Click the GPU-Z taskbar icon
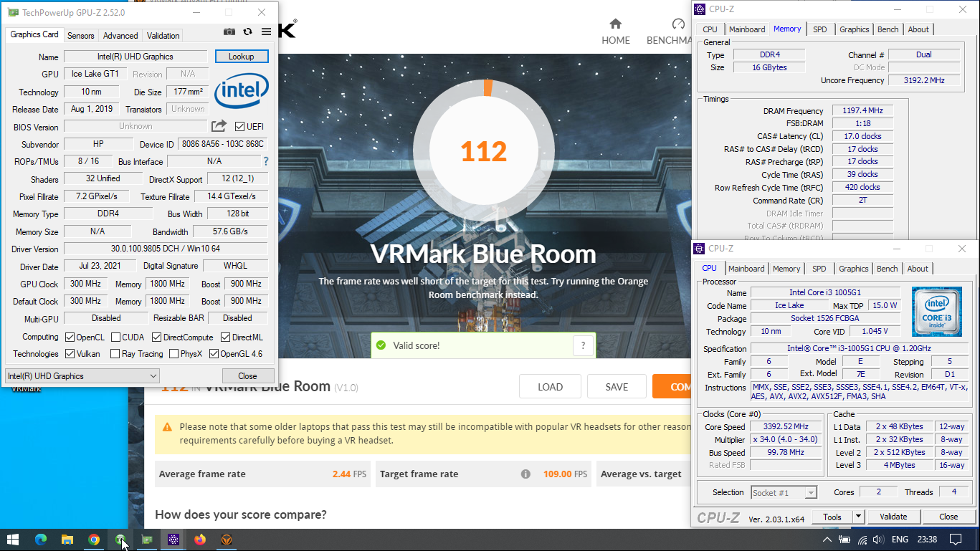The width and height of the screenshot is (980, 551). (146, 540)
